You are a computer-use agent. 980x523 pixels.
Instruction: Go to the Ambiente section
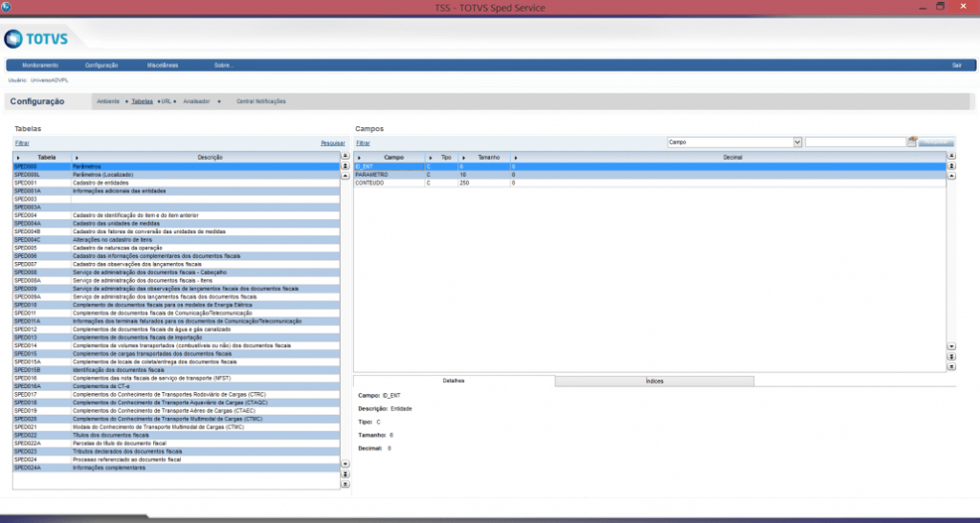108,101
